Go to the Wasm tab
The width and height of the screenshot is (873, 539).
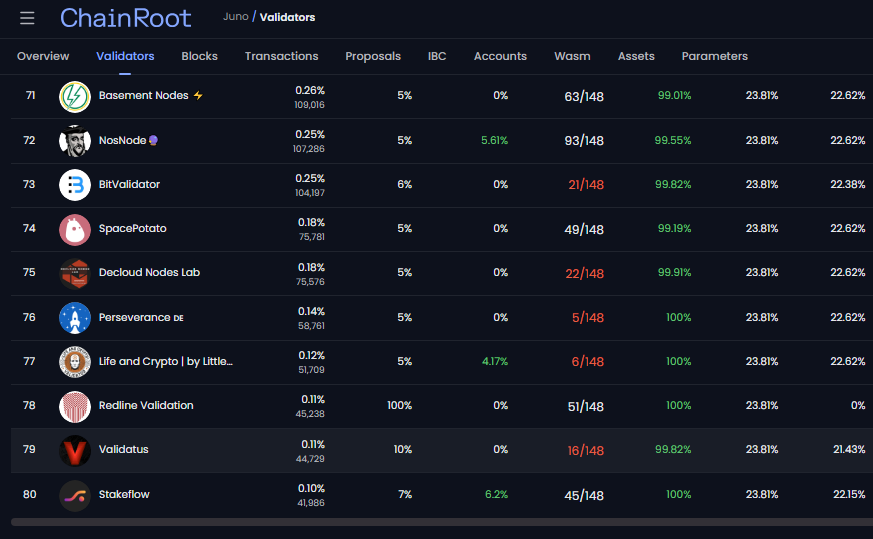click(572, 56)
